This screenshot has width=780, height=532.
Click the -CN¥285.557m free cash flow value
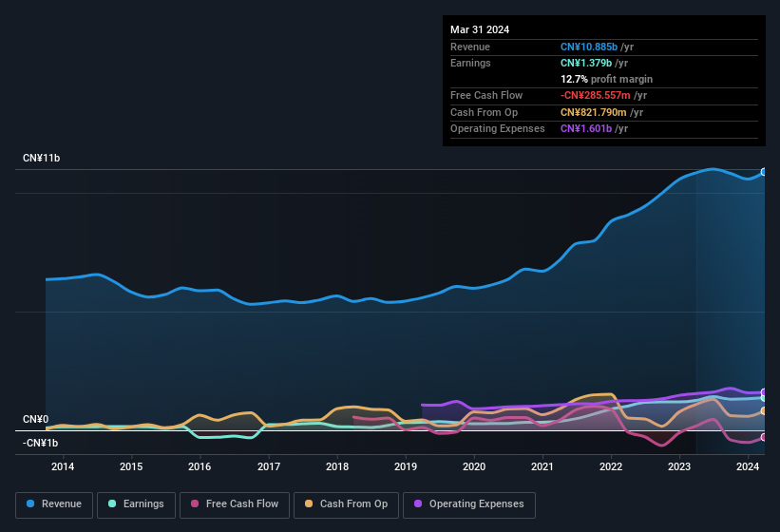(x=595, y=96)
